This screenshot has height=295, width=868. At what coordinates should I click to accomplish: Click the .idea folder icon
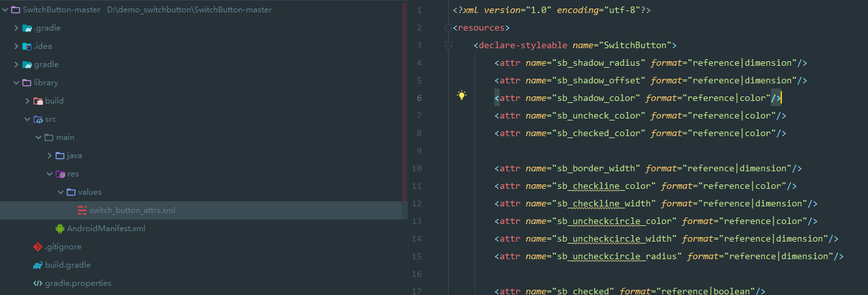(x=27, y=46)
